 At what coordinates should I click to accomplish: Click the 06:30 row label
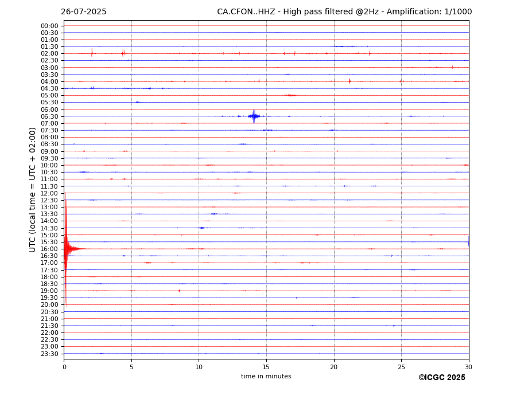point(49,116)
